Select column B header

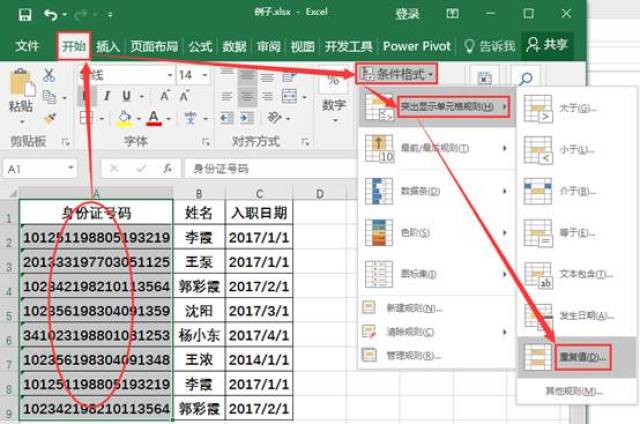tap(199, 193)
